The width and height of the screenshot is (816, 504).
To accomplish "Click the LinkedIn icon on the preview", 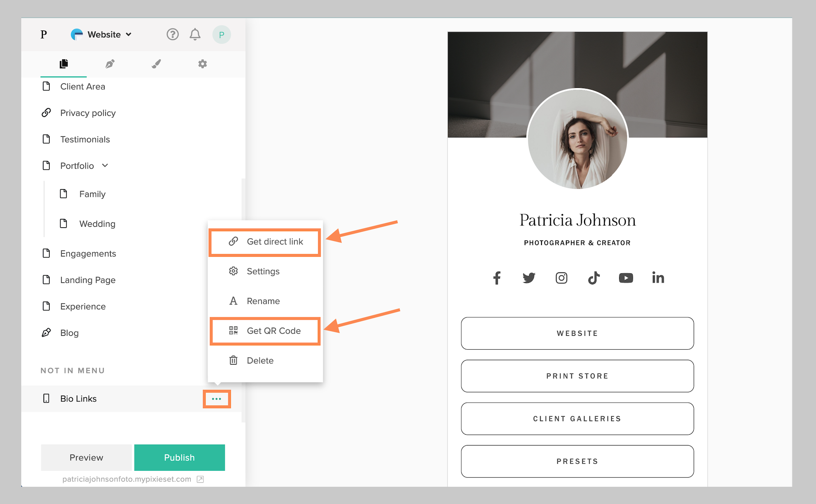I will tap(658, 278).
